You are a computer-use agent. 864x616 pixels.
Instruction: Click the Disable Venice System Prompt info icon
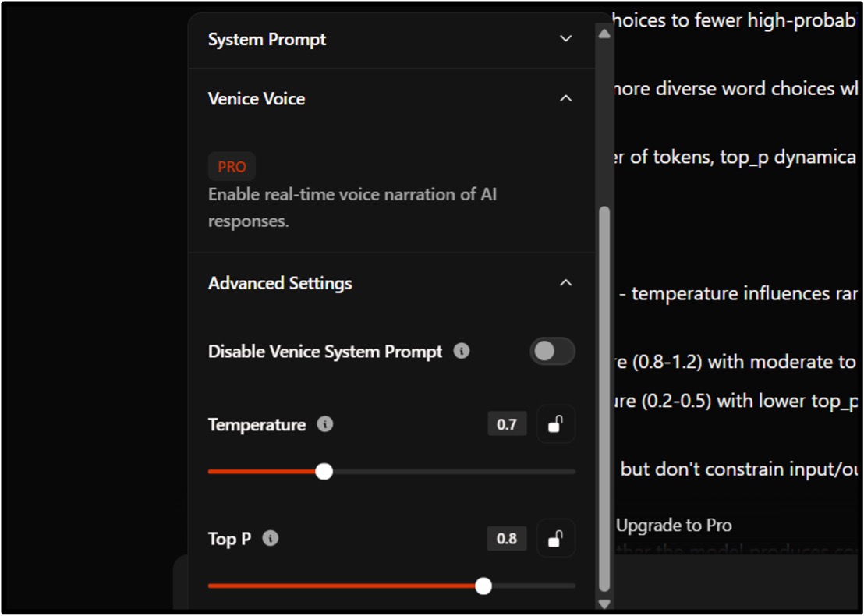pyautogui.click(x=461, y=352)
